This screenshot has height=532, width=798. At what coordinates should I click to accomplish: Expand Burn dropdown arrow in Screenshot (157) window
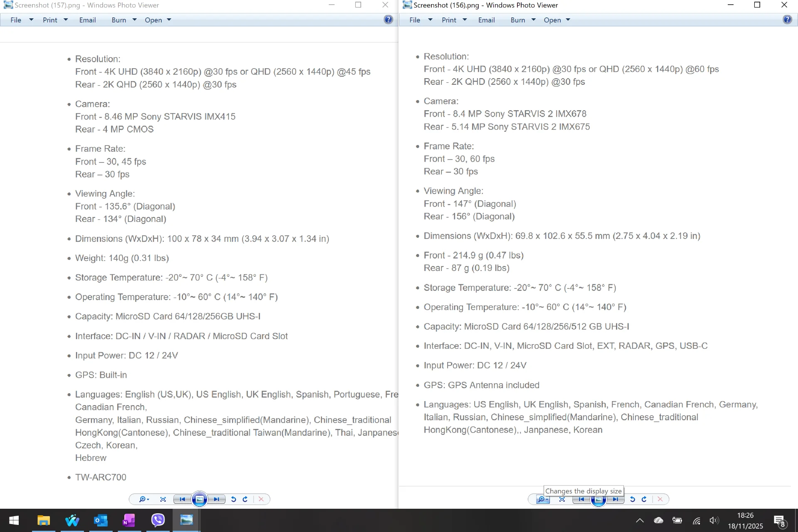(134, 20)
